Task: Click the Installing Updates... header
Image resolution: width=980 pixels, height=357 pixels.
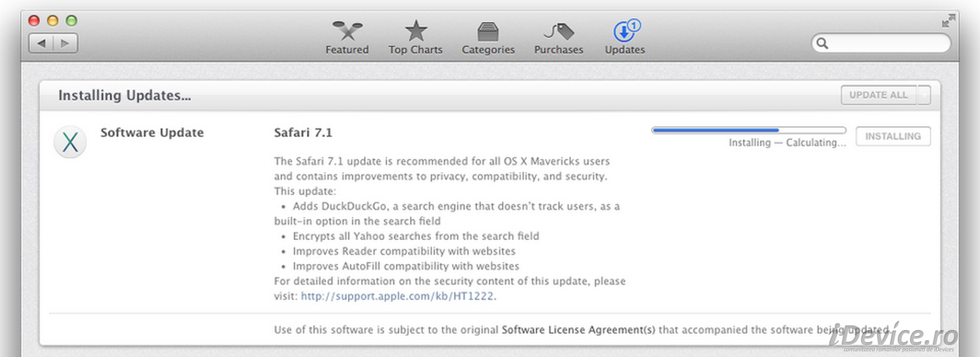Action: click(x=125, y=95)
